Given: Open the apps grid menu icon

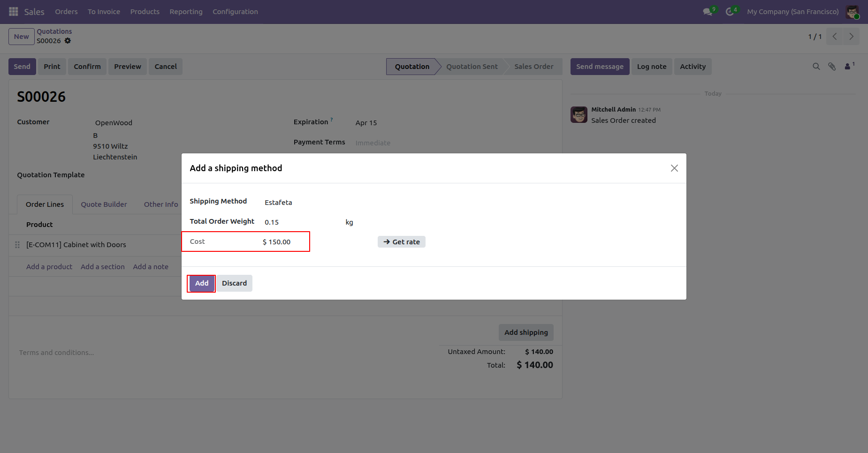Looking at the screenshot, I should (x=13, y=12).
